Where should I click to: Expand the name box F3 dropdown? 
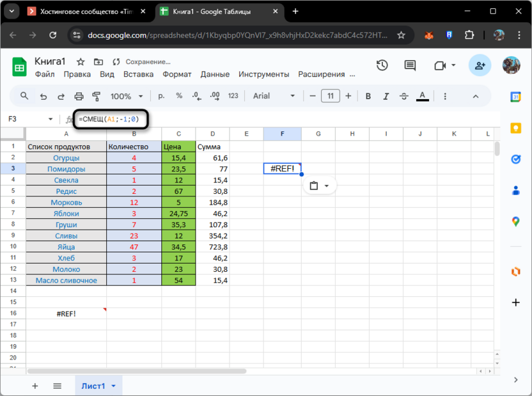click(51, 119)
